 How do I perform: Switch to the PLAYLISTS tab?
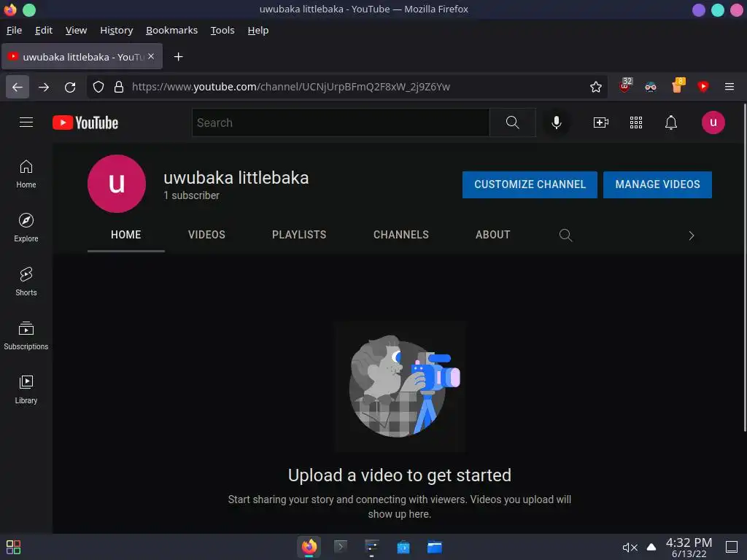tap(299, 235)
